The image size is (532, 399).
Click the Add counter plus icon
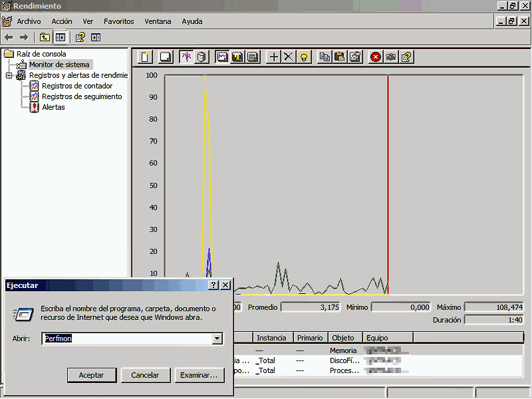pos(273,57)
